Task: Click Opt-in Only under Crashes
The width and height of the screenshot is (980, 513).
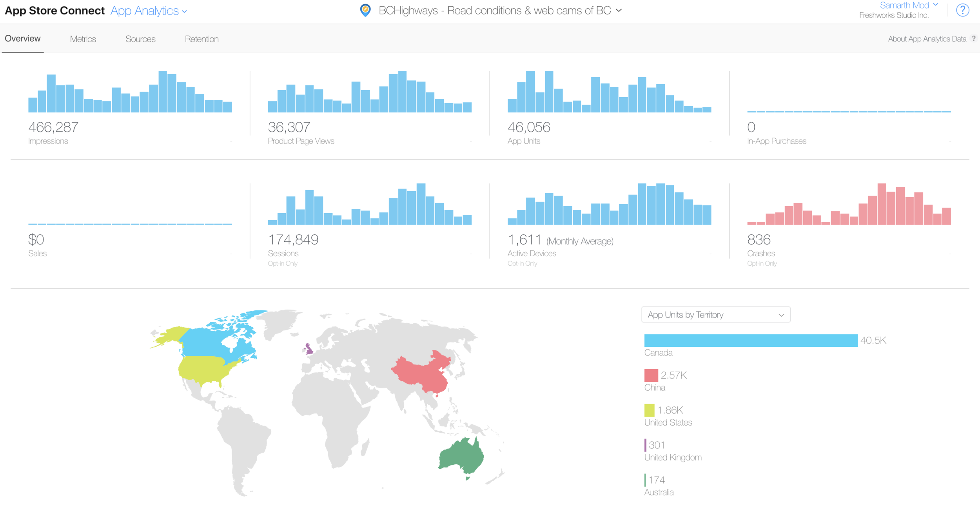Action: tap(762, 264)
